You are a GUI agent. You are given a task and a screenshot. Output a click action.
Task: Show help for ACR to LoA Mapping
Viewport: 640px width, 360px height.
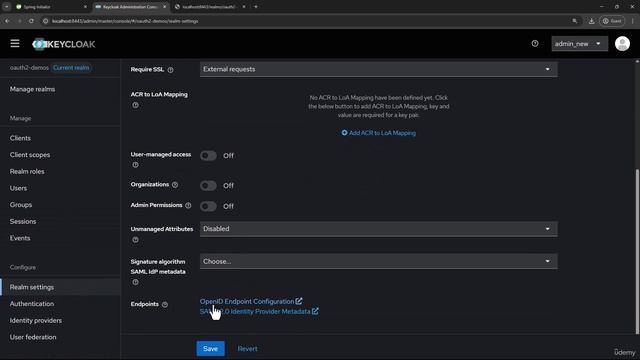coord(136,105)
